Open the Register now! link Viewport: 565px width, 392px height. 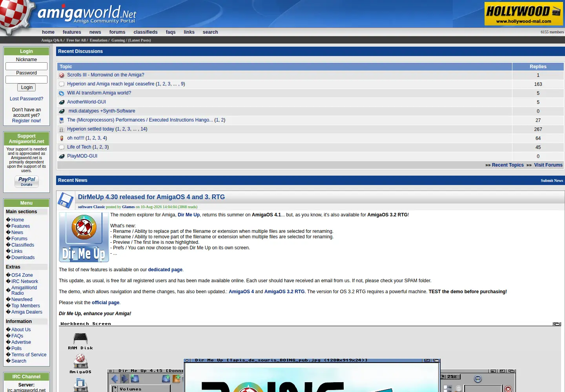(26, 121)
